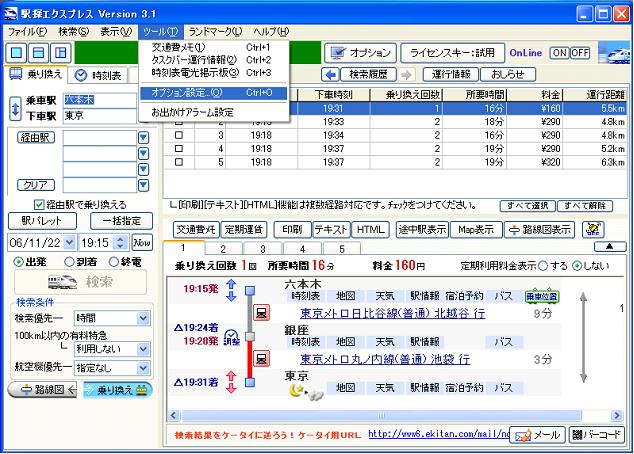The height and width of the screenshot is (454, 634).
Task: Open the date dropdown 06/11/22
Action: click(70, 243)
